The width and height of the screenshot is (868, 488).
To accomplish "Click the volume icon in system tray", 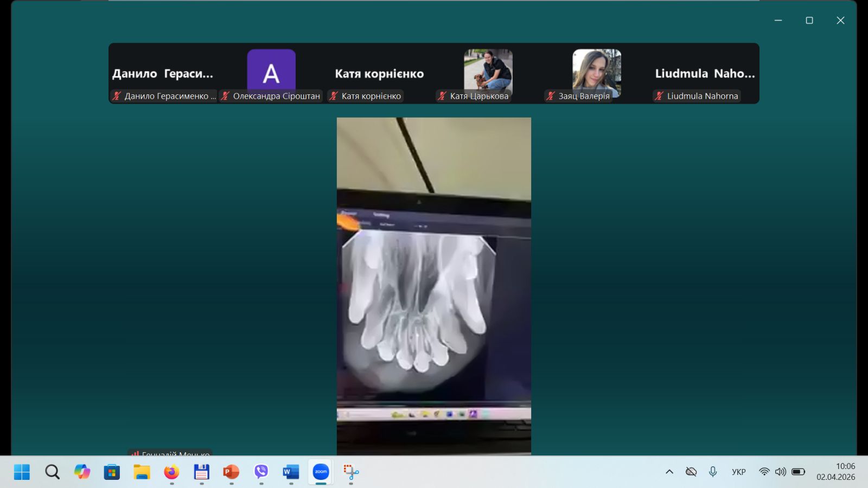I will (780, 472).
